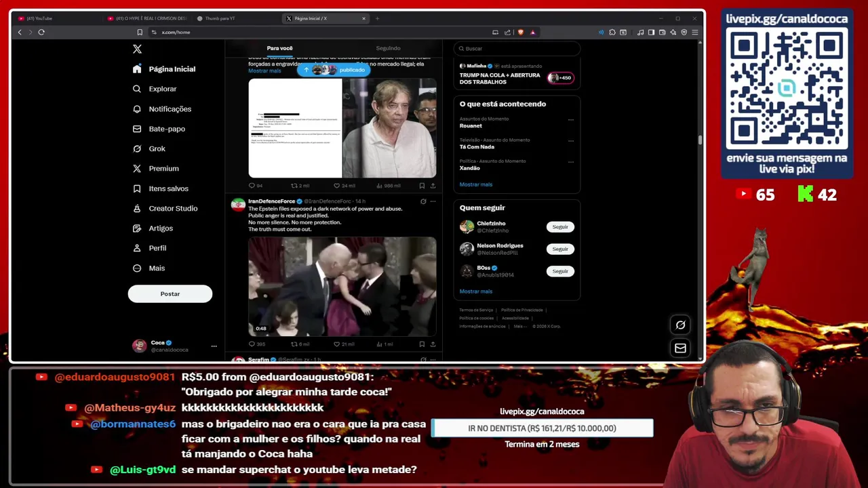The height and width of the screenshot is (488, 868).
Task: Bookmark this page in browser toolbar
Action: pos(140,32)
